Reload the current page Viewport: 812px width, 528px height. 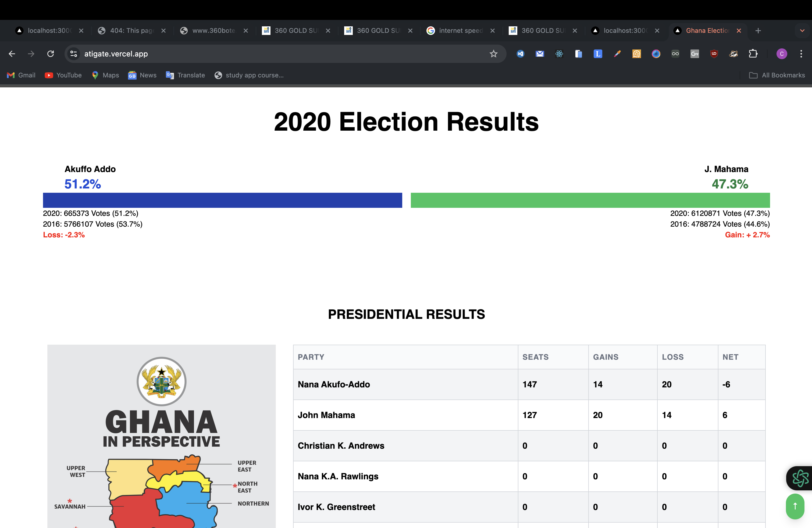tap(51, 54)
